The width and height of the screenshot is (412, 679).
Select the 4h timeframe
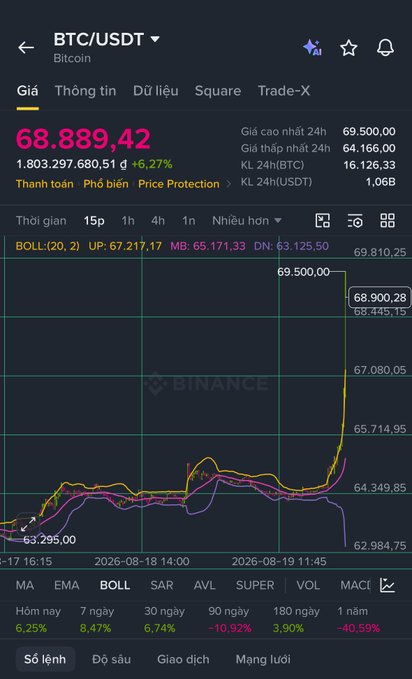(x=158, y=221)
